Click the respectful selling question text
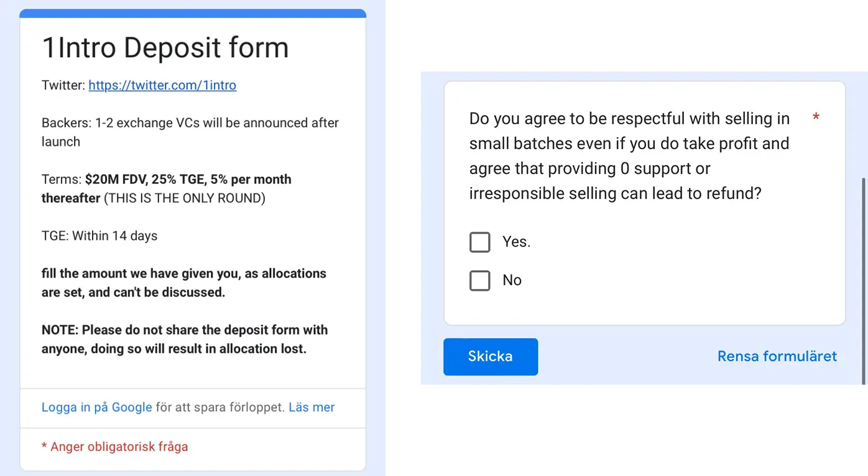The height and width of the screenshot is (476, 868). (x=628, y=156)
